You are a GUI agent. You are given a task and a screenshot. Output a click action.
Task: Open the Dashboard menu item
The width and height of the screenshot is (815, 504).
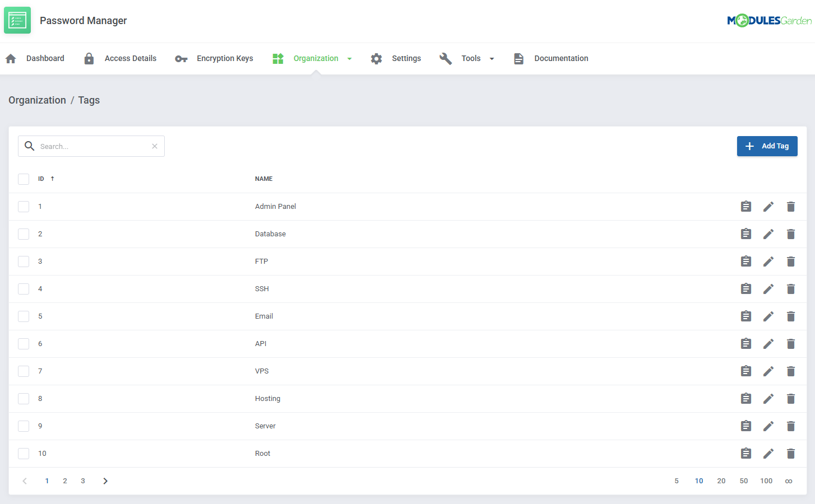tap(35, 58)
